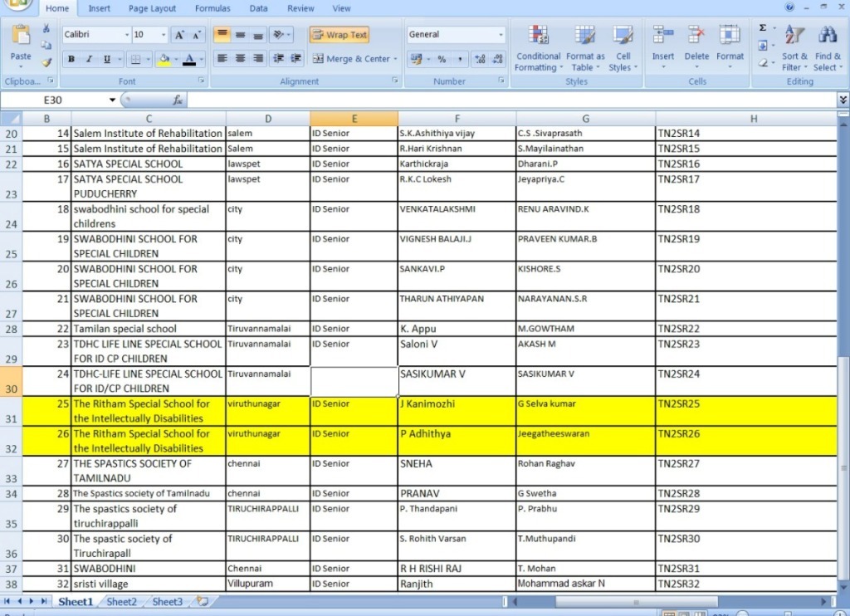Click the horizontal scrollbar thumb

(637, 601)
